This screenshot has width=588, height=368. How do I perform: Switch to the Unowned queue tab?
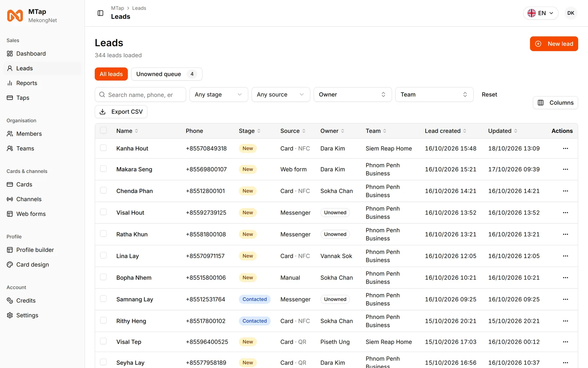click(x=167, y=74)
